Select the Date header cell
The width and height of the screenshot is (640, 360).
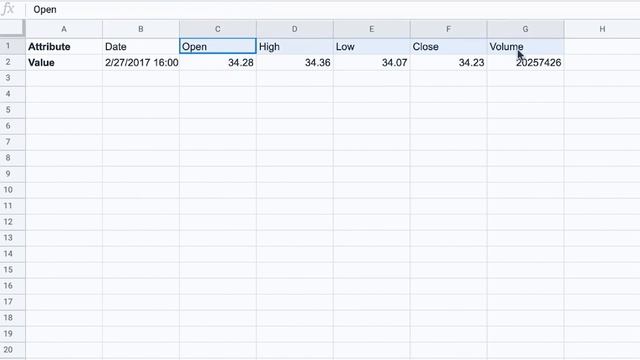coord(141,47)
